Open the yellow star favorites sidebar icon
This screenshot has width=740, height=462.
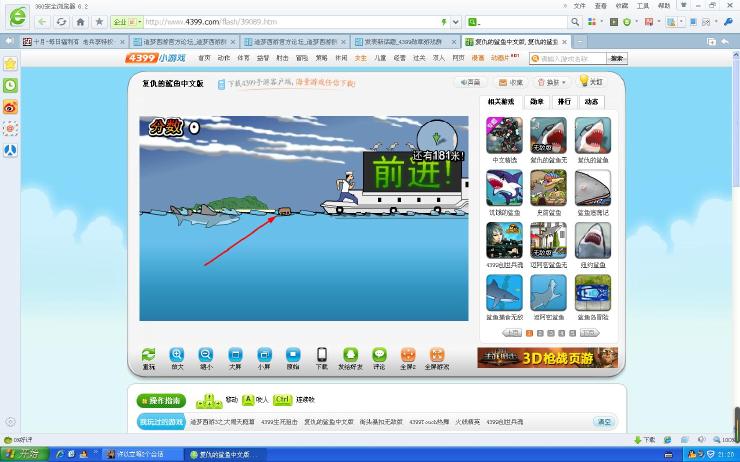click(10, 63)
